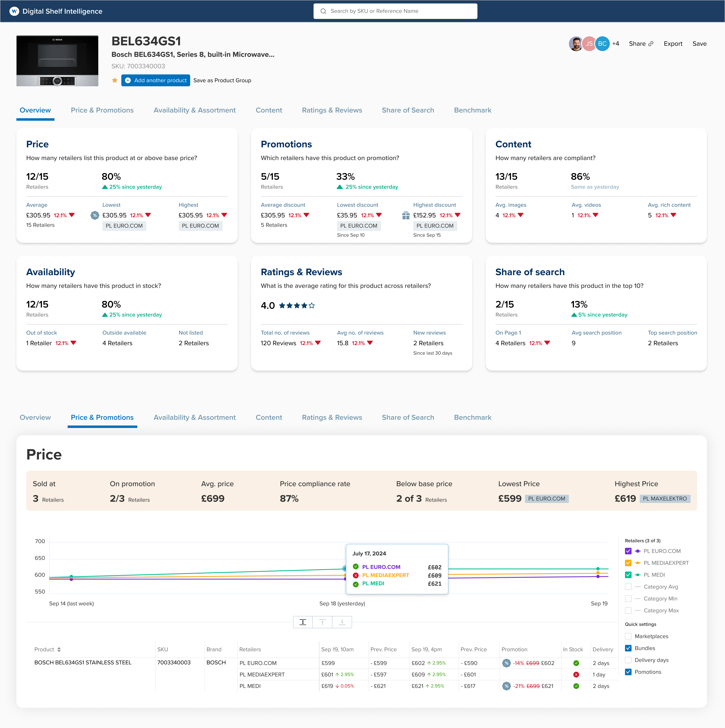Enable the Category Avg checkbox
The image size is (725, 728).
click(628, 587)
